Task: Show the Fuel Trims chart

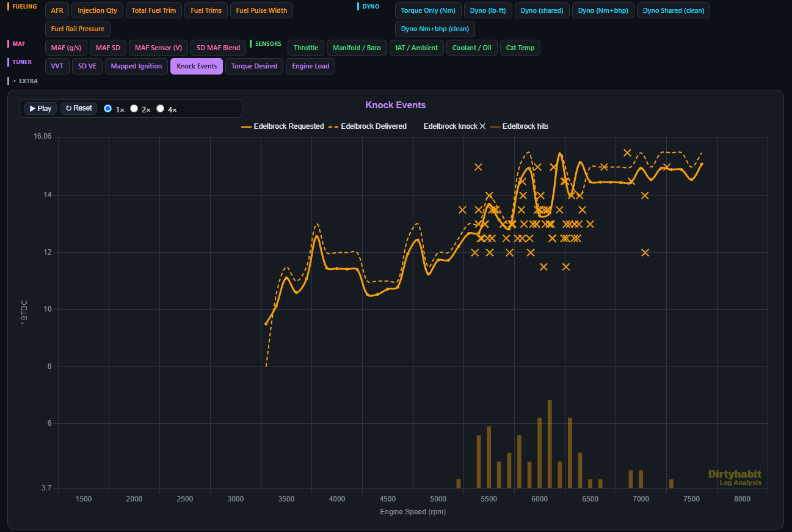Action: [206, 10]
